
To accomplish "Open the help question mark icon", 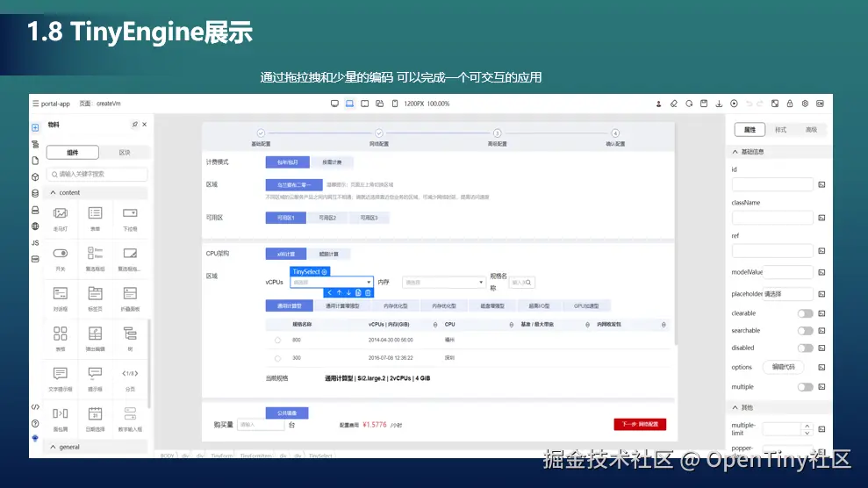I will click(x=35, y=423).
